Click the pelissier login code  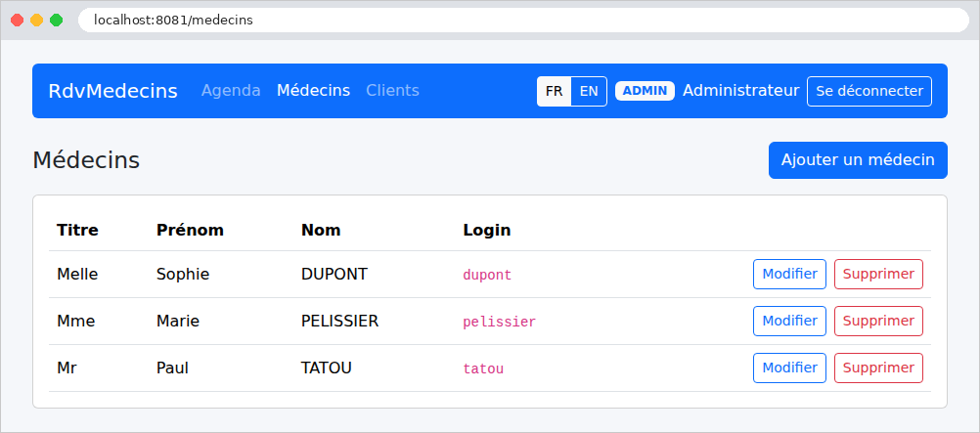(500, 323)
